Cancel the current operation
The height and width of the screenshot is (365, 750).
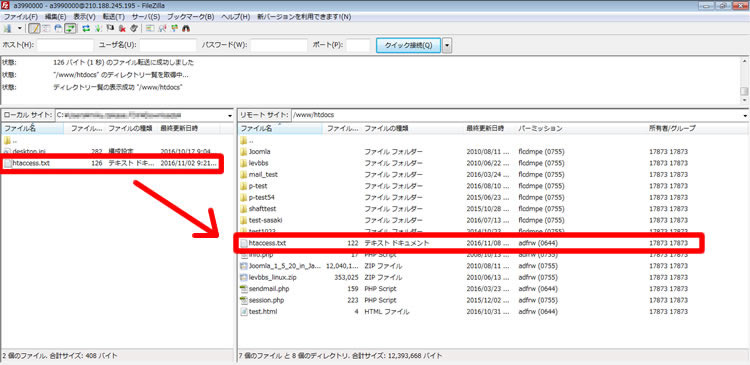(x=110, y=28)
